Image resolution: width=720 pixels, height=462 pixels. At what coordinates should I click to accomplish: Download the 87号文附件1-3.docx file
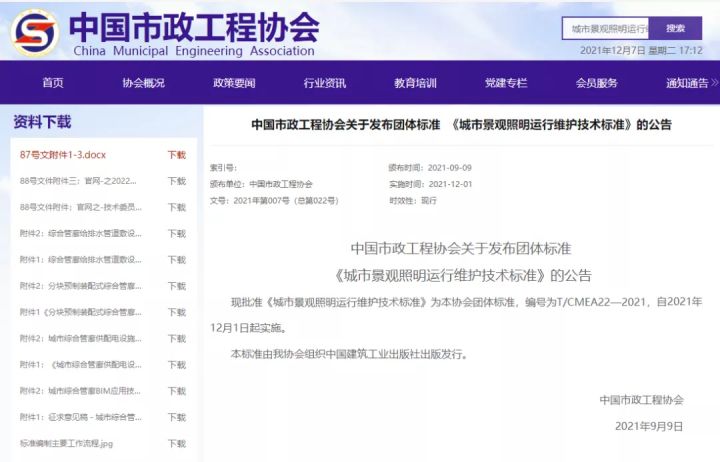[x=176, y=155]
